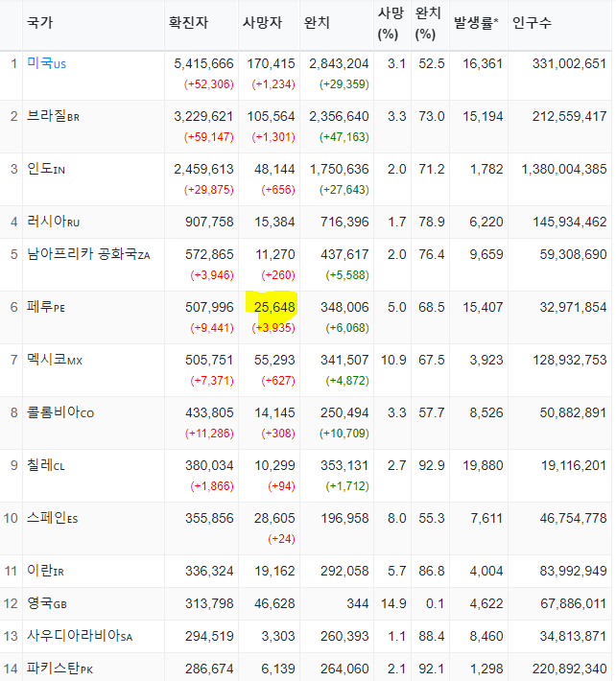This screenshot has height=681, width=616.
Task: Click Mexico death rate 10.9
Action: coord(393,360)
